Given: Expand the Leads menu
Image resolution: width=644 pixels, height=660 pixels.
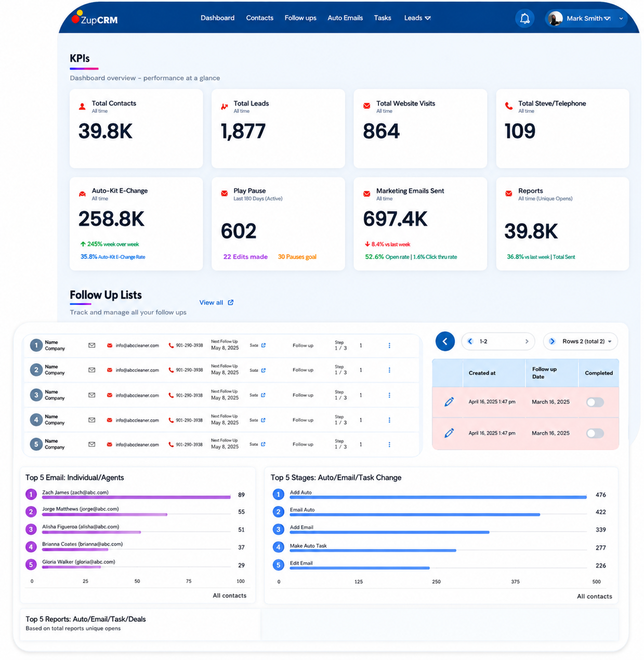Looking at the screenshot, I should [x=417, y=18].
